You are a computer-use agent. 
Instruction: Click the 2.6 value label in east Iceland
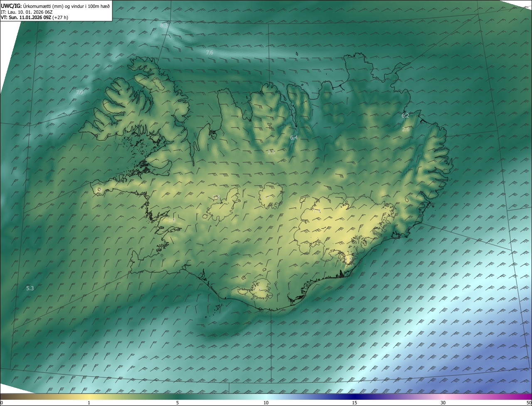406,130
